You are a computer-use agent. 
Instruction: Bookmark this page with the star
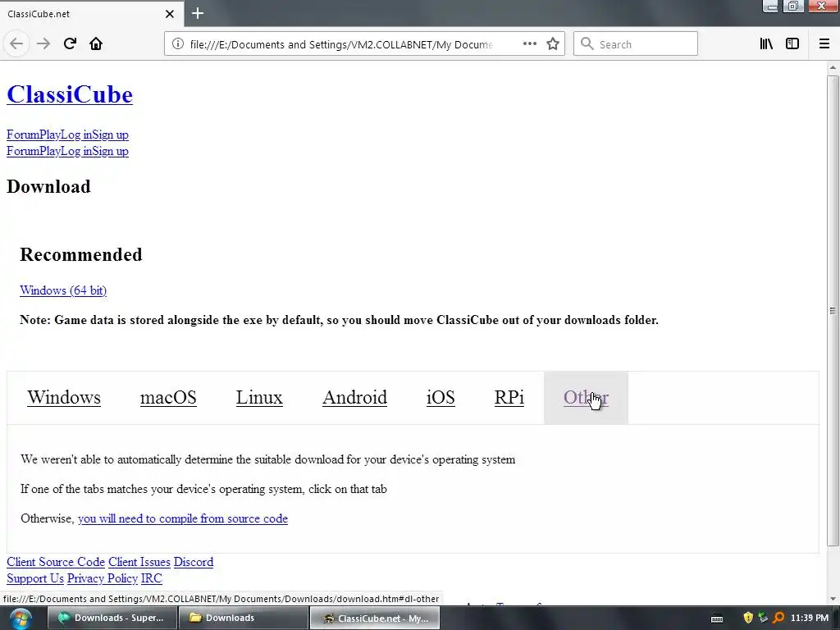tap(553, 44)
